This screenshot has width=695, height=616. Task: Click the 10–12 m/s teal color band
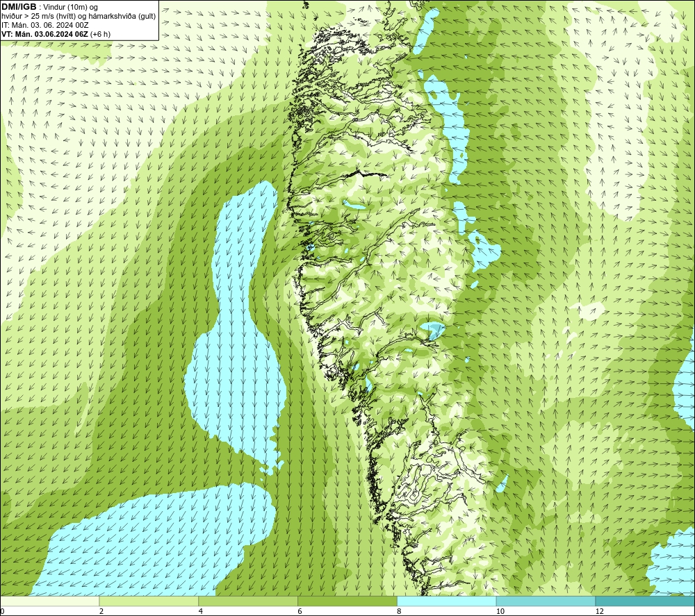546,601
